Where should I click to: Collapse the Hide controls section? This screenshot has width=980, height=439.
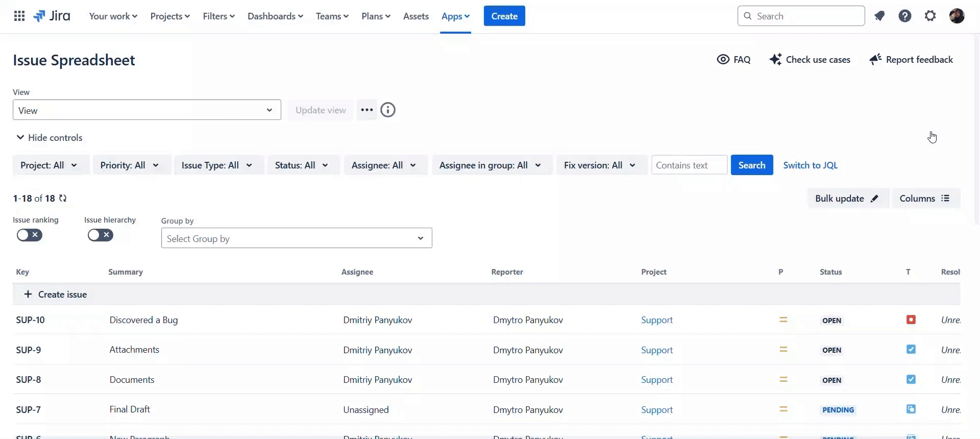[50, 138]
